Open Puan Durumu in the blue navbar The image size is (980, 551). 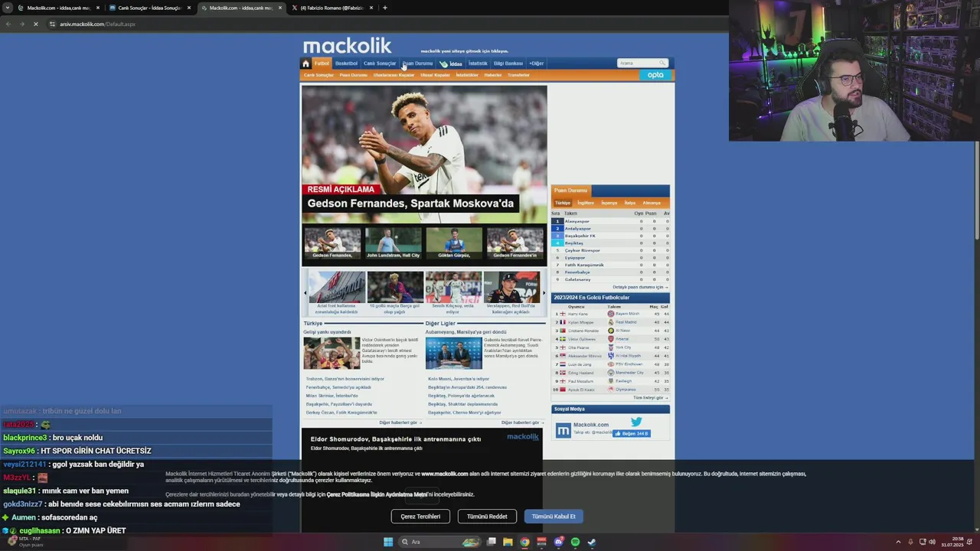(417, 64)
